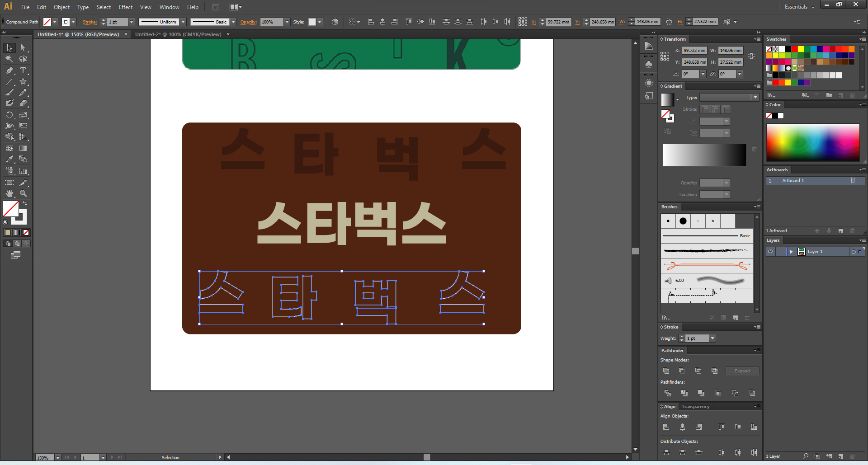Screen dimensions: 868x465
Task: Open the Gradient Type dropdown
Action: 755,98
